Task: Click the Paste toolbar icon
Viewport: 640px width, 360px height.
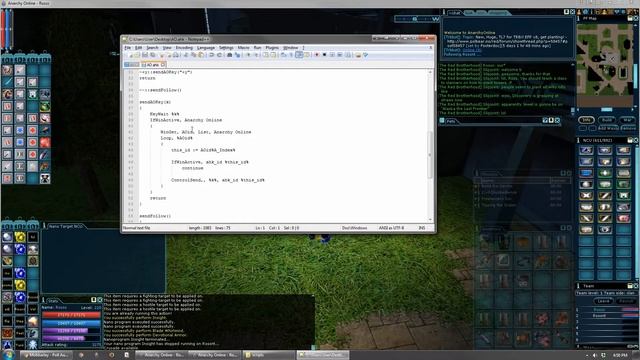Action: pyautogui.click(x=201, y=55)
